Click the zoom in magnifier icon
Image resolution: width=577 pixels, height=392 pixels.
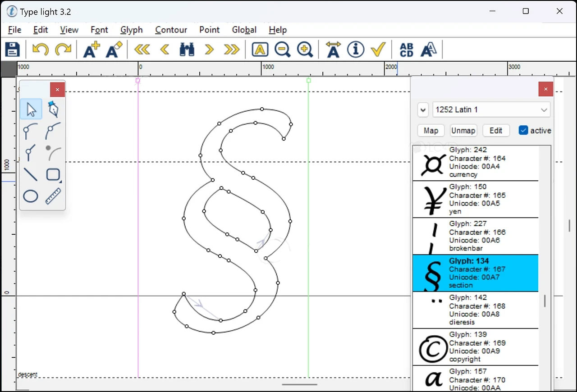(305, 49)
